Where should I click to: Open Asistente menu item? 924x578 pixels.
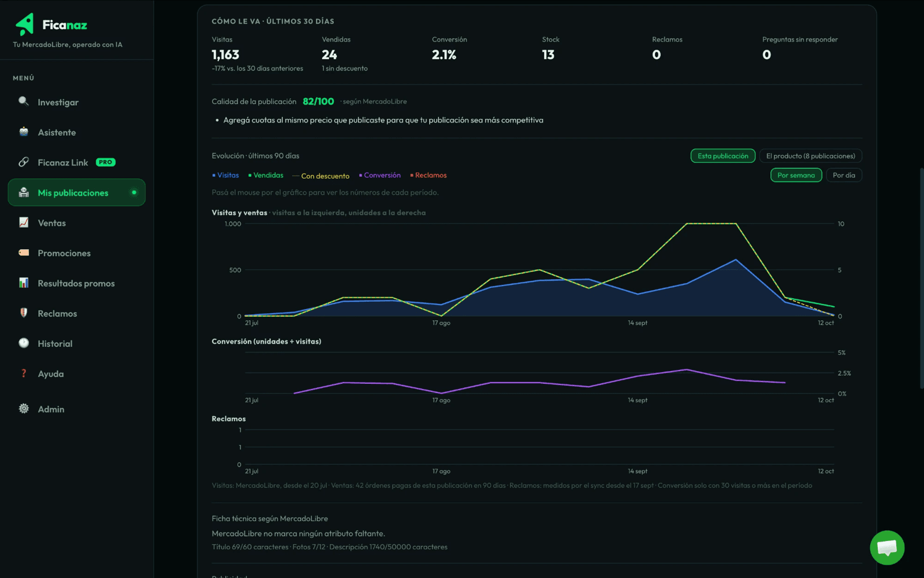[77, 132]
